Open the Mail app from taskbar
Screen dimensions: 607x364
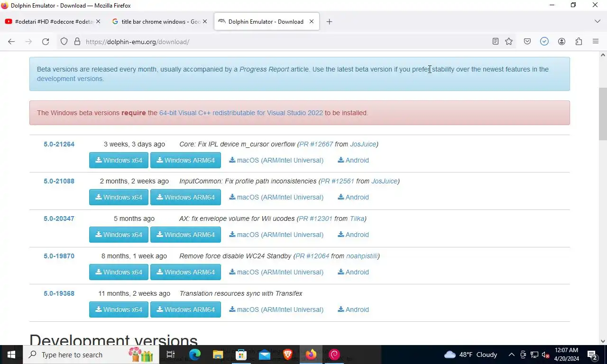265,355
